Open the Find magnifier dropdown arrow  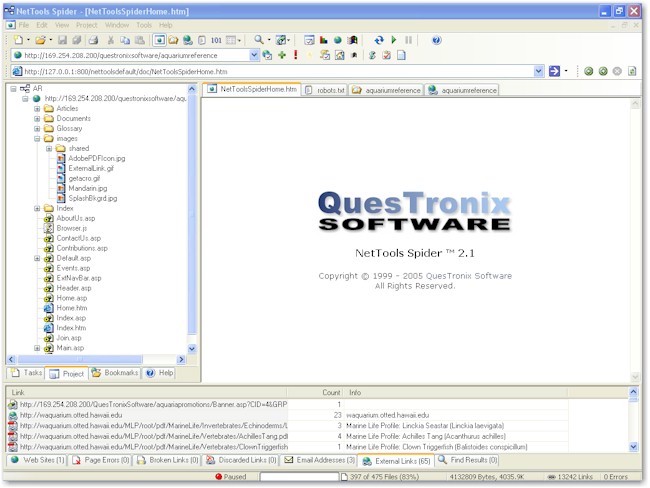click(269, 40)
